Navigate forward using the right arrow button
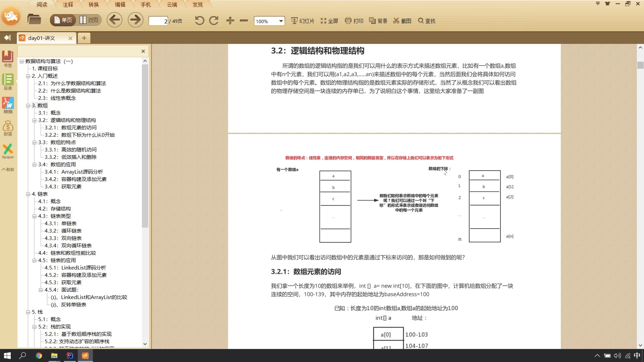The image size is (644, 362). [x=135, y=20]
